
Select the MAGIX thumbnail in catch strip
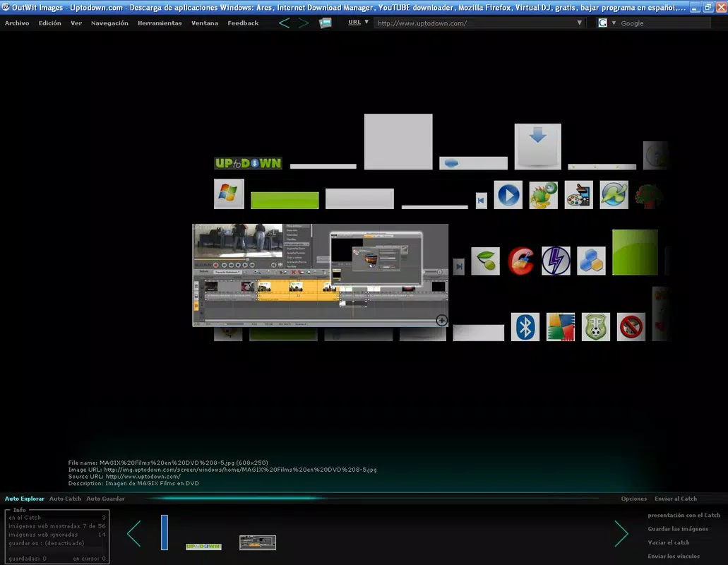(x=258, y=542)
